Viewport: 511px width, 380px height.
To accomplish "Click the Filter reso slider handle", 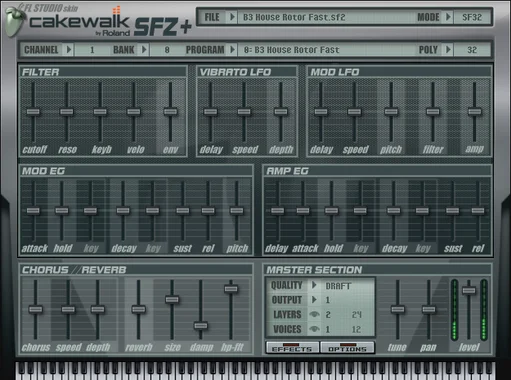I will point(67,112).
